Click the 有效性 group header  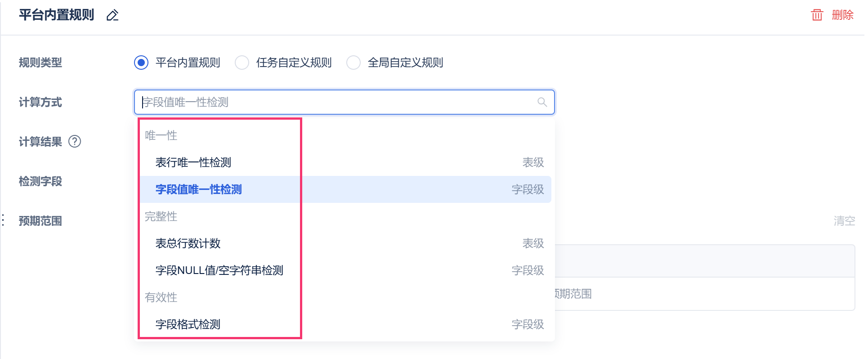pyautogui.click(x=161, y=297)
